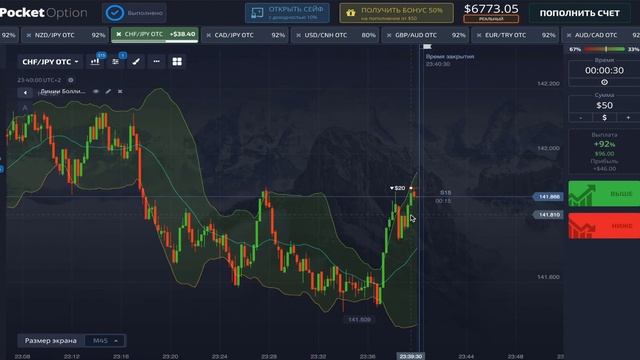Close the CAD/JPY OTC tab

tap(209, 36)
